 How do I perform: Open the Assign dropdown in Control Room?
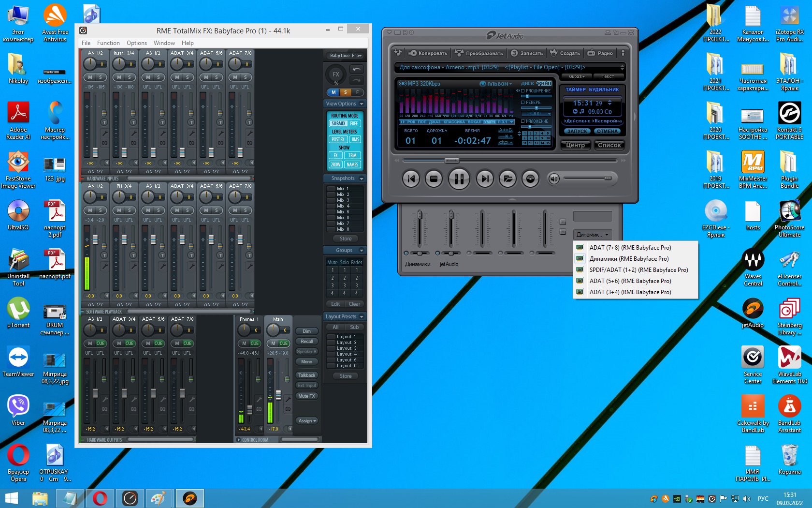306,421
